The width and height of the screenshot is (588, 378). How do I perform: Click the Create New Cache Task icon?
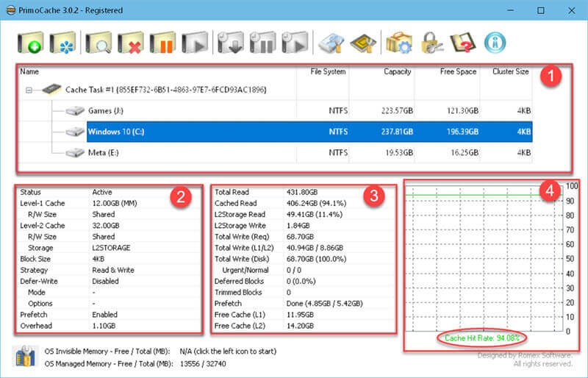pyautogui.click(x=30, y=43)
